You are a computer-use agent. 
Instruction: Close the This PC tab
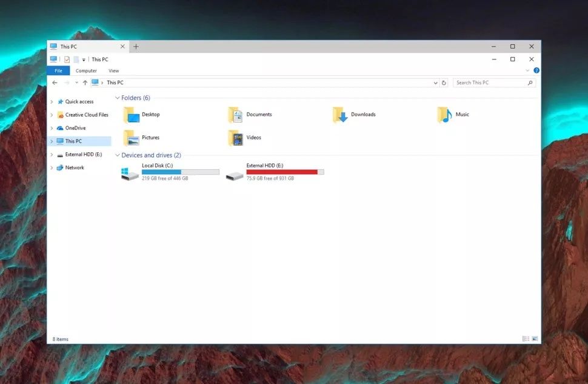click(122, 47)
